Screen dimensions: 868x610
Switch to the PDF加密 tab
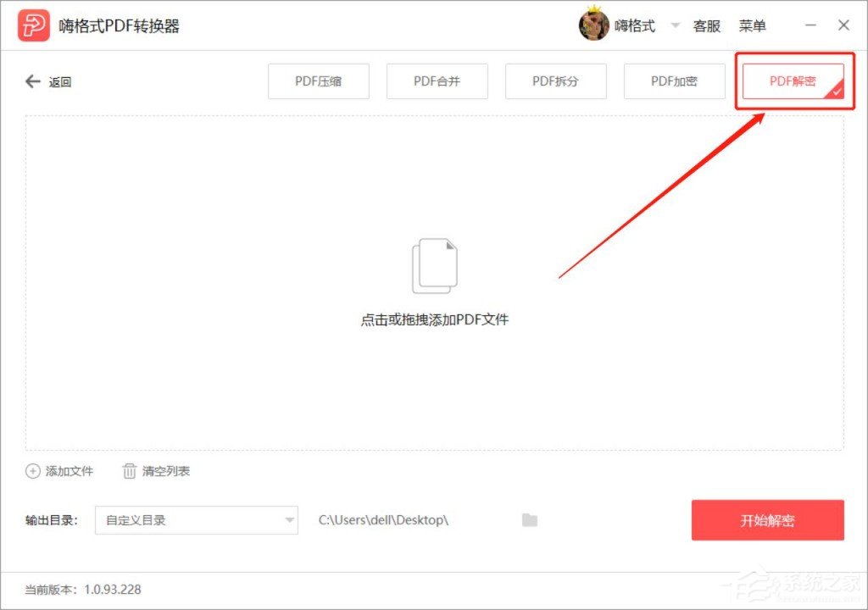pos(674,81)
